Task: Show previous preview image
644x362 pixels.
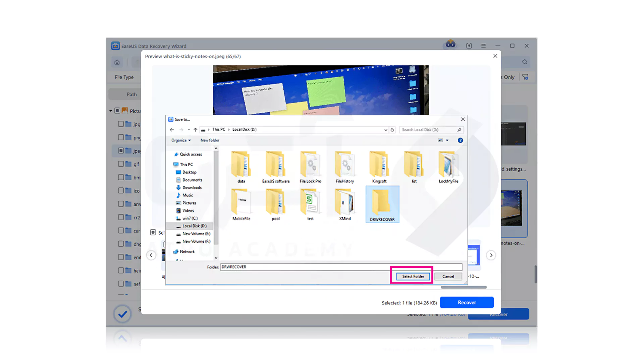Action: tap(151, 255)
